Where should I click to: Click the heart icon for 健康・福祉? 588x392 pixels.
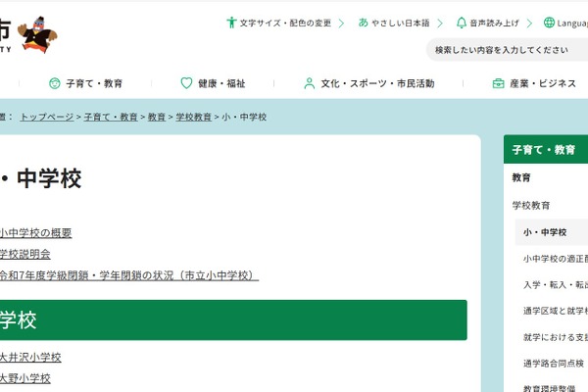pyautogui.click(x=186, y=83)
